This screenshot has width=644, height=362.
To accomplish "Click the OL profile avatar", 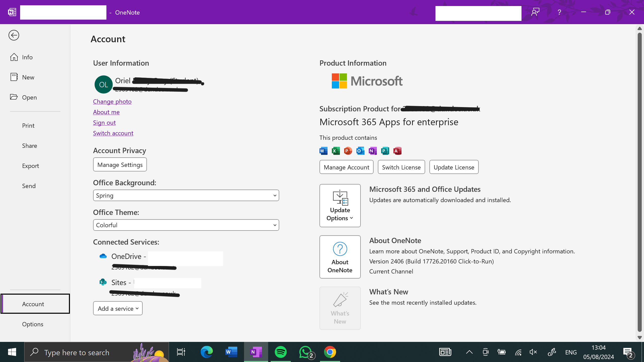I will [x=104, y=84].
